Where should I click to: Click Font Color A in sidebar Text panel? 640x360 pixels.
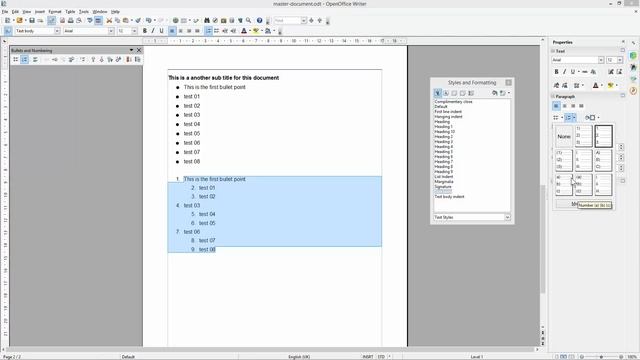click(596, 85)
